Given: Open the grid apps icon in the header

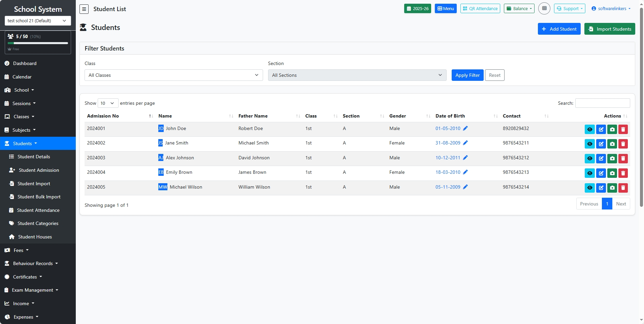Looking at the screenshot, I should pyautogui.click(x=544, y=8).
